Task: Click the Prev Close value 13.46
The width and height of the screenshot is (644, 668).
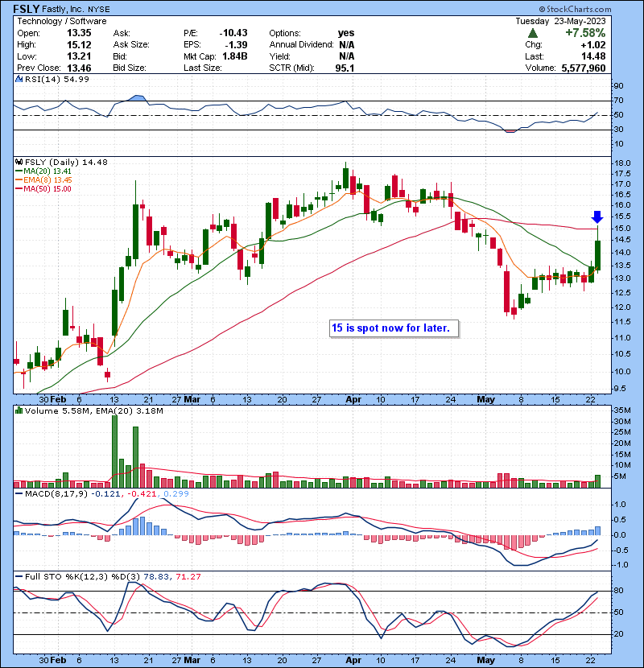Action: (x=79, y=68)
